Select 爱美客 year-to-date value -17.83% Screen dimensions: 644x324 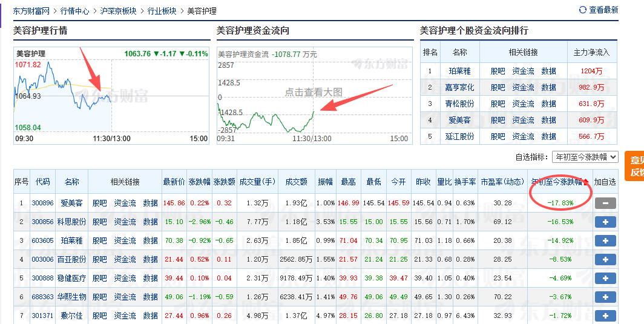click(560, 203)
